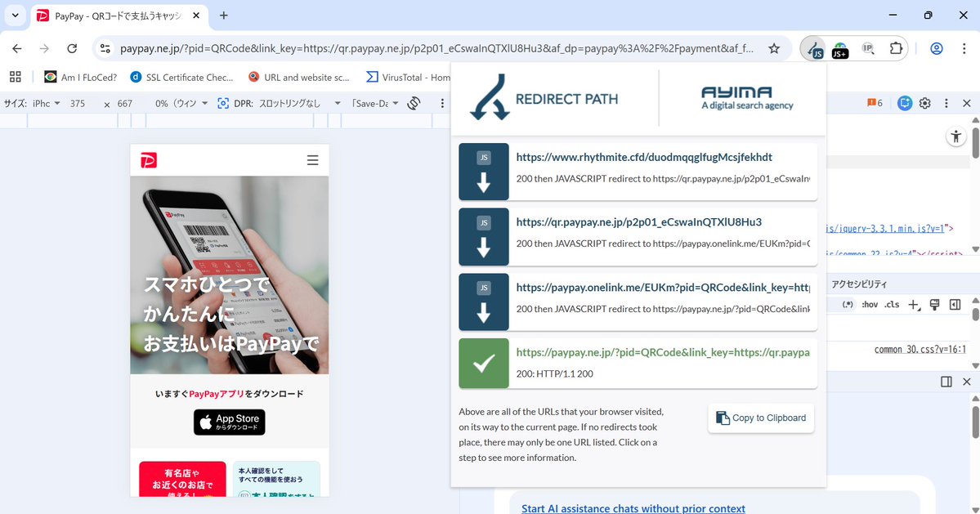Edit the viewport width field 375
Viewport: 980px width, 514px height.
pos(78,104)
